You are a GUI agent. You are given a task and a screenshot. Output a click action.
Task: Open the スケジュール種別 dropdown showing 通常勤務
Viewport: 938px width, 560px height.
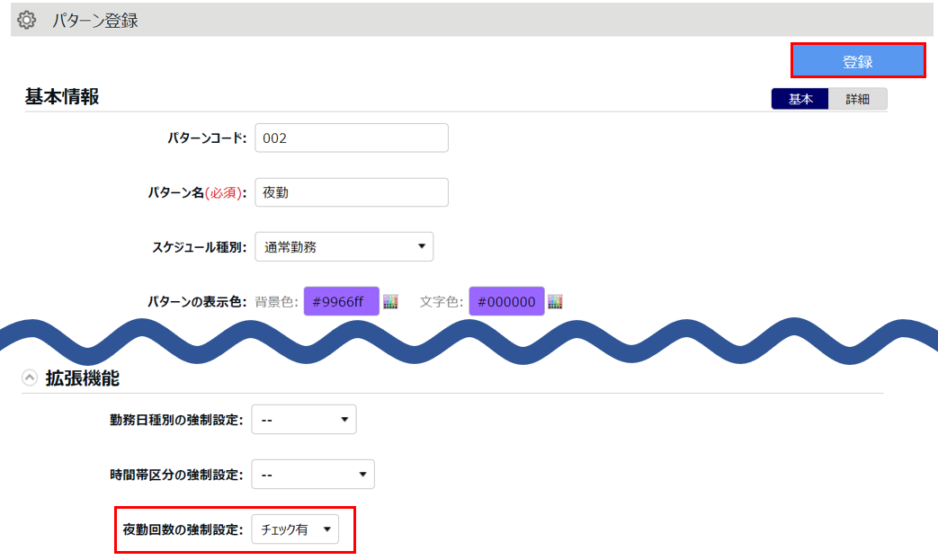344,247
